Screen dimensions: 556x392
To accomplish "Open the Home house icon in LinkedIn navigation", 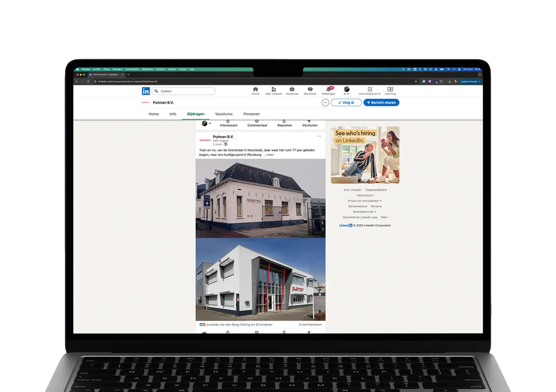I will click(x=256, y=89).
